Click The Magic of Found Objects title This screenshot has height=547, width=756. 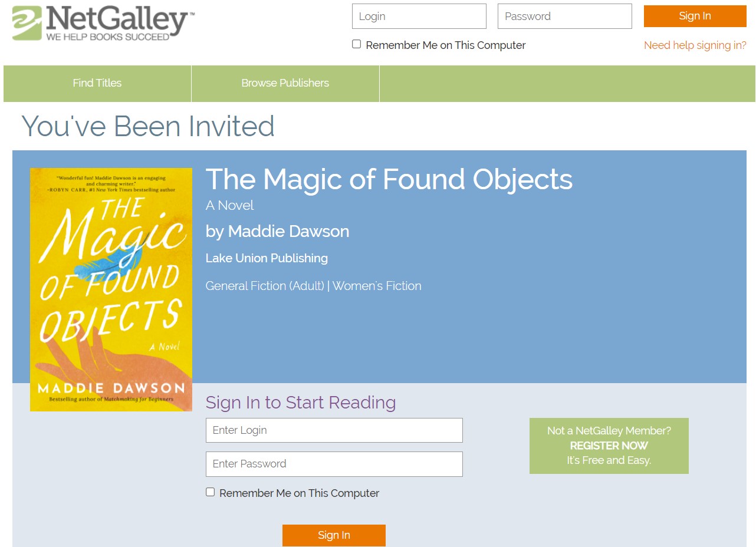pos(389,179)
